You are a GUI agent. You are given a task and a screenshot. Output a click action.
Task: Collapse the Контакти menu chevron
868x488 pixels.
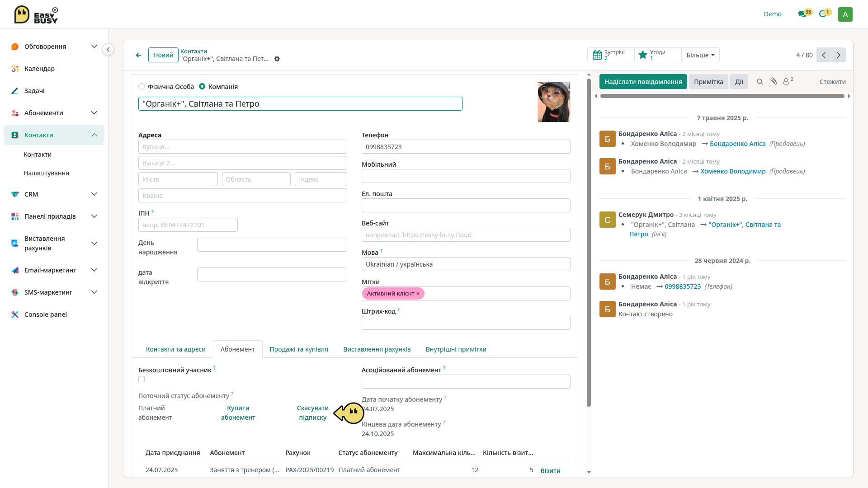[94, 135]
